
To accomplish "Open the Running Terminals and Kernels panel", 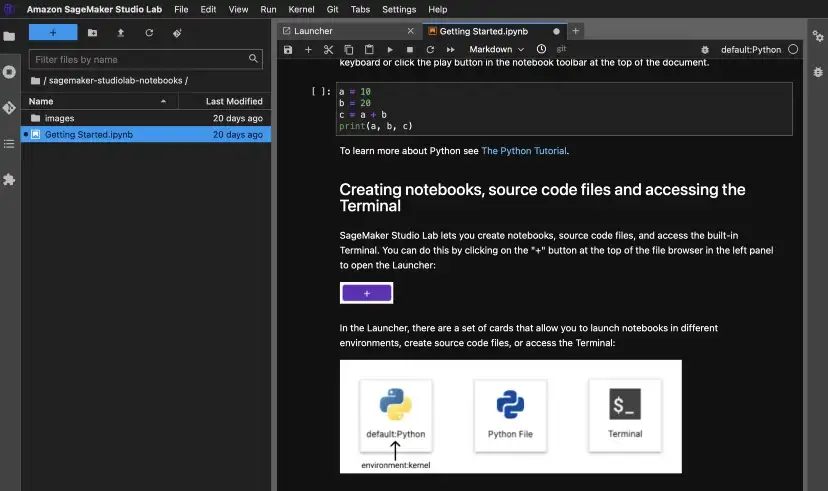I will point(9,72).
